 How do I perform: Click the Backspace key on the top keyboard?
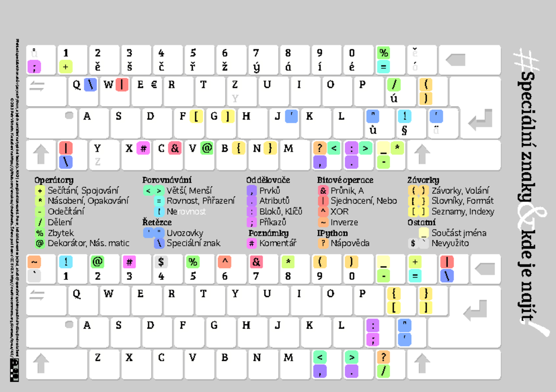tap(469, 60)
